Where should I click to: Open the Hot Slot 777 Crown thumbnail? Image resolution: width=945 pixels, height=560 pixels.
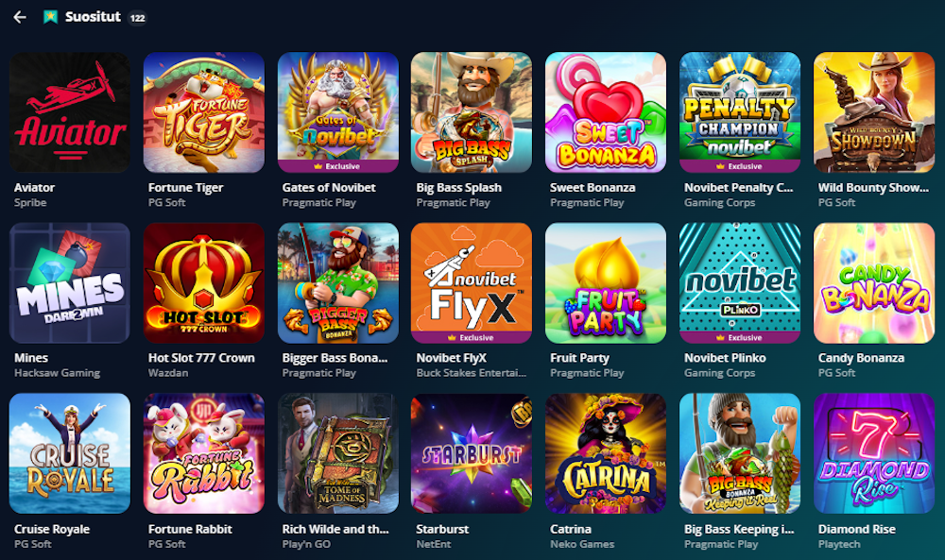click(x=204, y=283)
